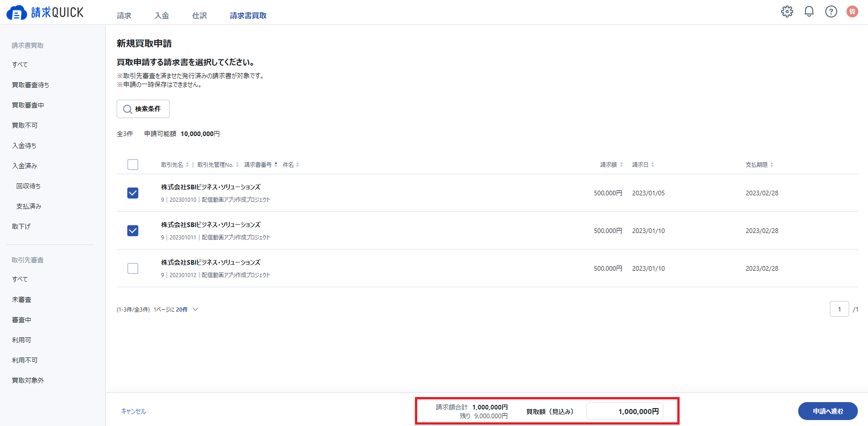Select 買取審査待ち in the sidebar
The height and width of the screenshot is (426, 868).
[x=30, y=85]
